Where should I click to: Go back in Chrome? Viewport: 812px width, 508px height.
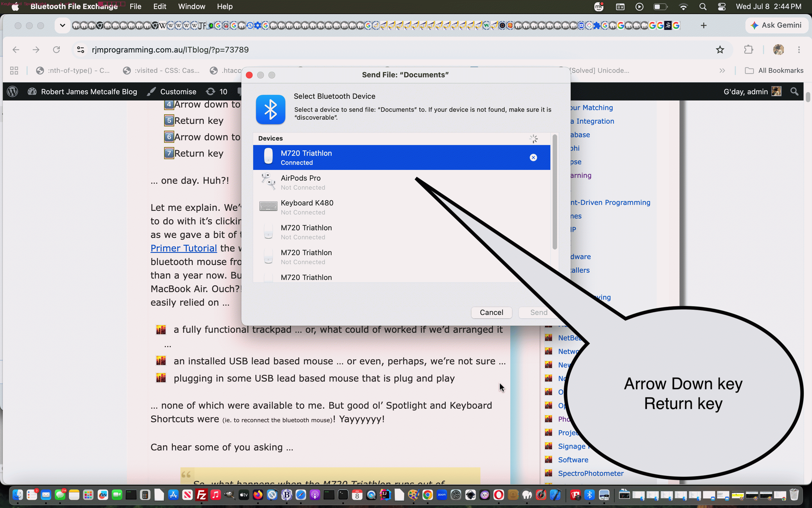click(x=16, y=50)
